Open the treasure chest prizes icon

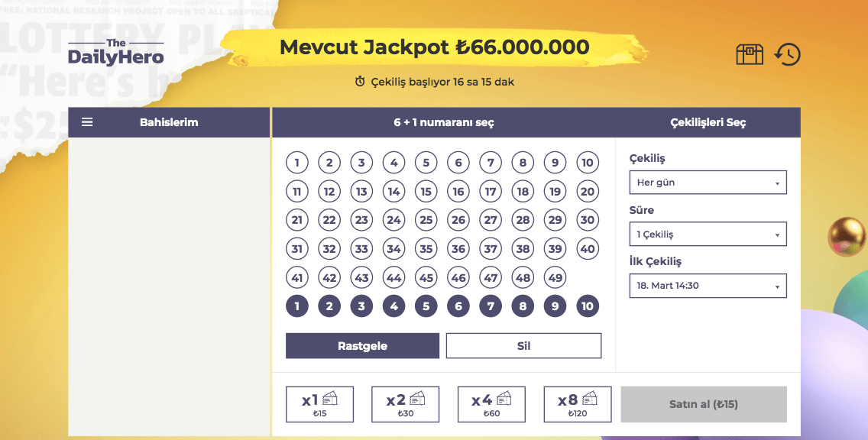[750, 54]
